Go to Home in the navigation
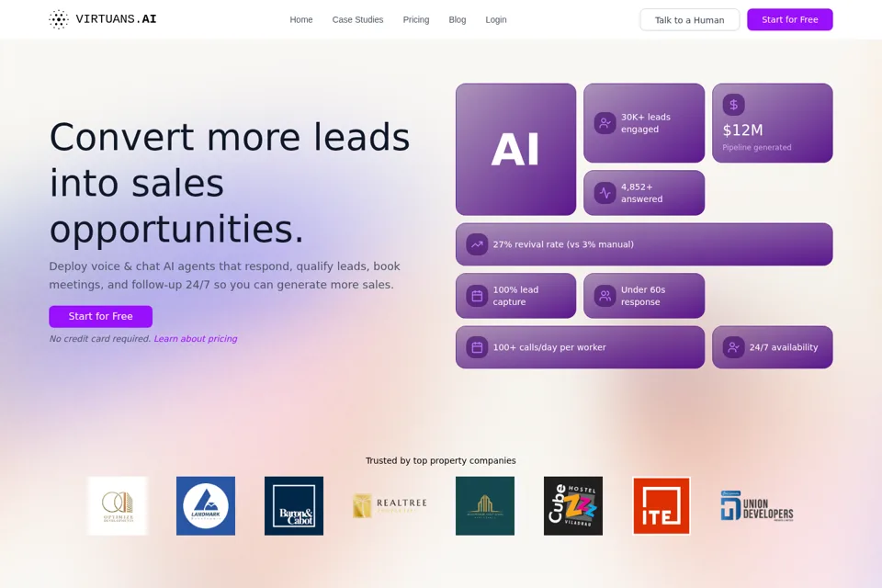This screenshot has height=588, width=882. [301, 19]
